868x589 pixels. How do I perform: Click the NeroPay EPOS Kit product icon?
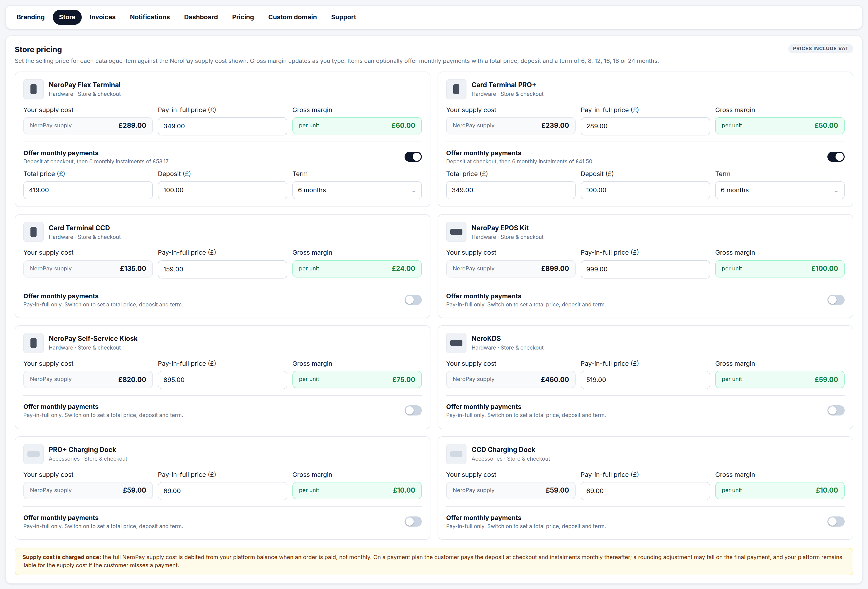(456, 232)
